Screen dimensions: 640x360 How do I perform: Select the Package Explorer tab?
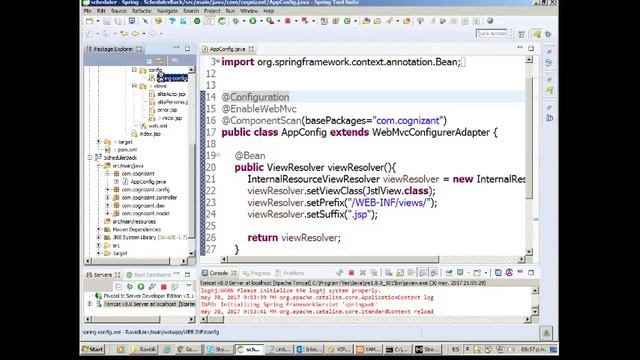pyautogui.click(x=113, y=49)
